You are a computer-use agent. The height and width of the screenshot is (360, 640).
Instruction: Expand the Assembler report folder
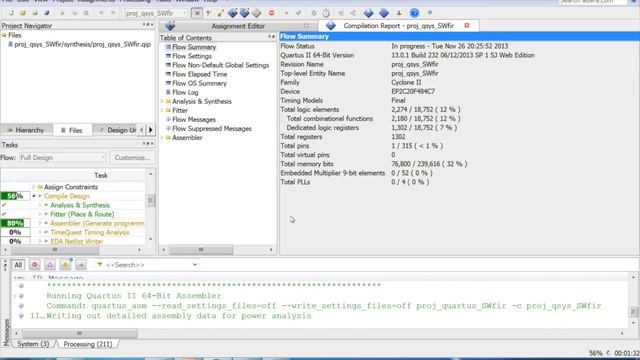click(x=162, y=138)
